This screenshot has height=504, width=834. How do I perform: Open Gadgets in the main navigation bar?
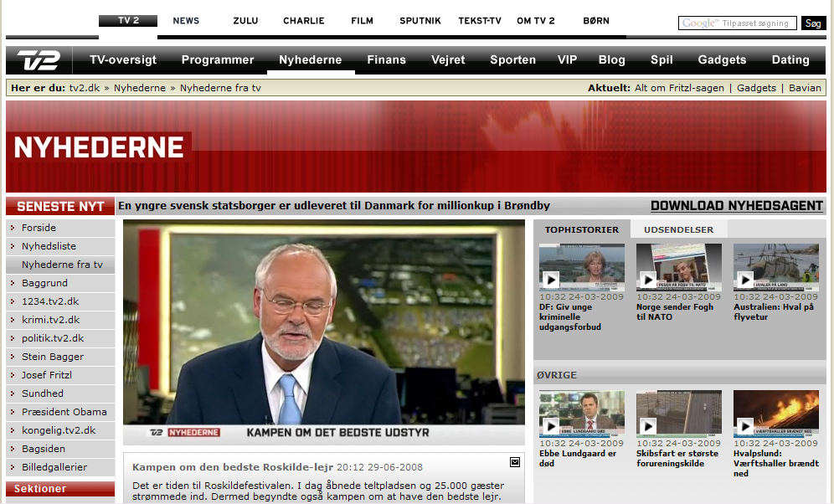[722, 60]
